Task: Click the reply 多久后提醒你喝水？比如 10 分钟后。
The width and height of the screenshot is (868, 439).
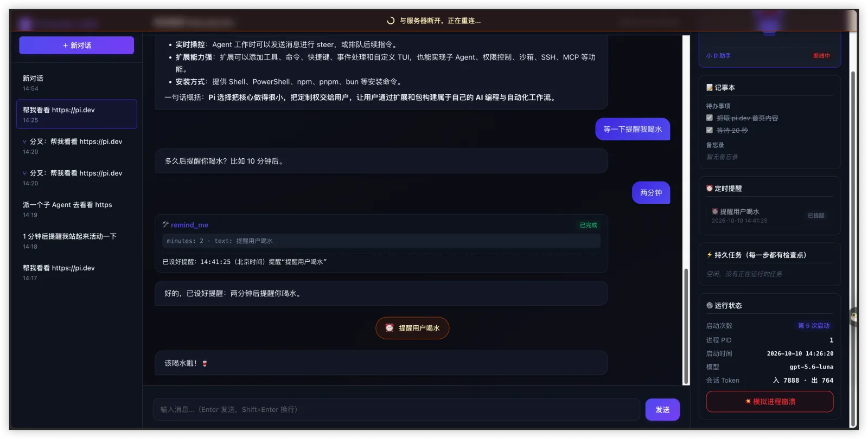Action: point(381,161)
